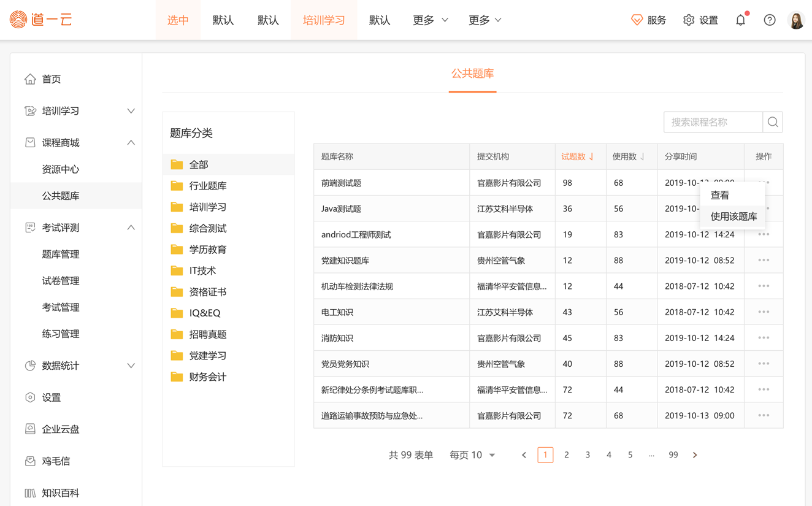This screenshot has width=812, height=506.
Task: Select the 全部 folder category
Action: pyautogui.click(x=228, y=164)
